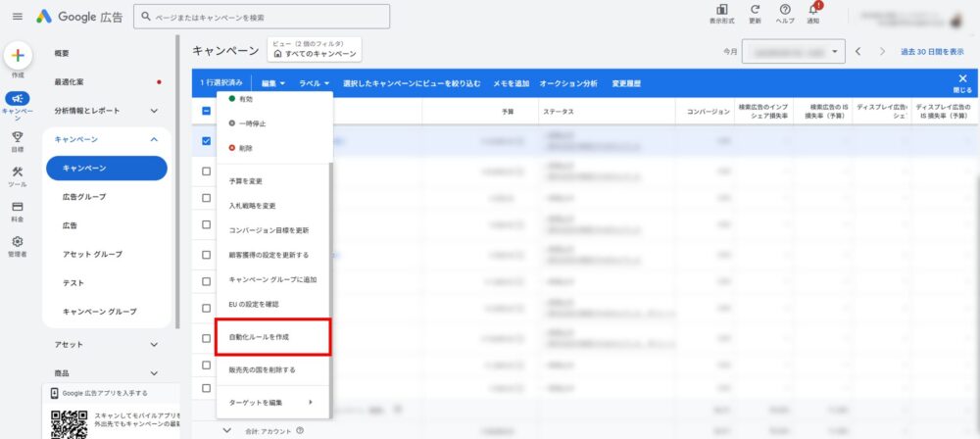The width and height of the screenshot is (980, 439).
Task: Click オークション分析 in the blue bar
Action: (568, 83)
